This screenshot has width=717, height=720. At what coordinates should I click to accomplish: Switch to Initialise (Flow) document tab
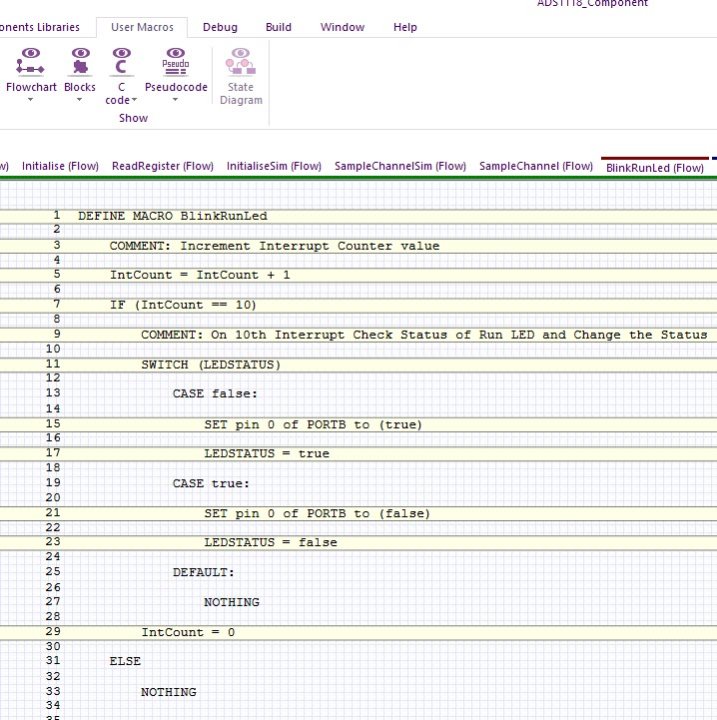60,166
